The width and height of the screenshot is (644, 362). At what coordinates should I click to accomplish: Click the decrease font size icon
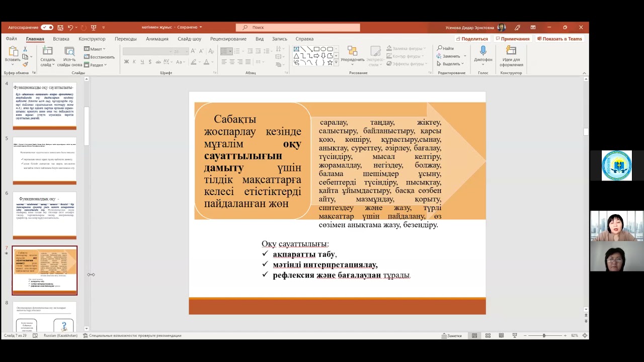click(201, 51)
